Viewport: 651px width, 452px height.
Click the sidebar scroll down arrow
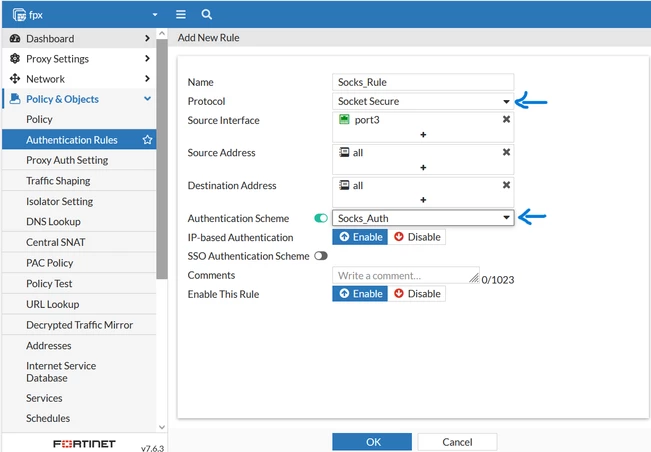coord(162,427)
